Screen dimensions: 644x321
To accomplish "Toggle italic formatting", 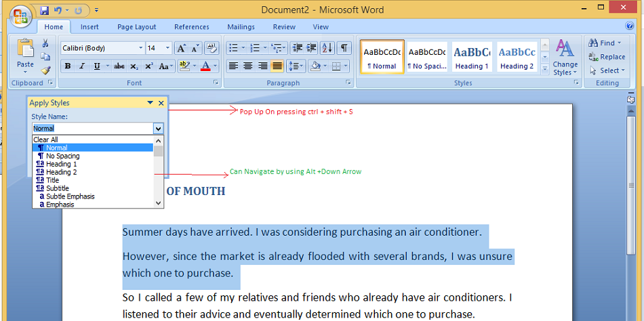I will [x=82, y=66].
